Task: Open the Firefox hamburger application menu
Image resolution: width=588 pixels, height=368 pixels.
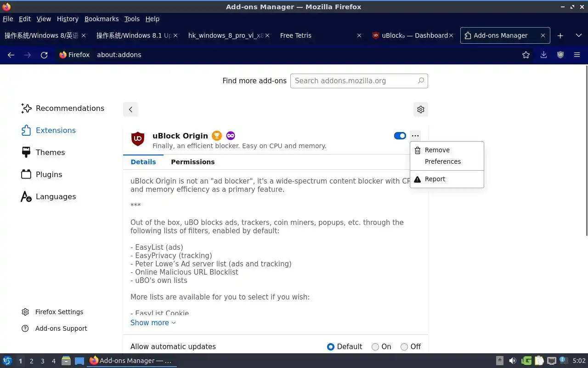Action: pyautogui.click(x=577, y=55)
